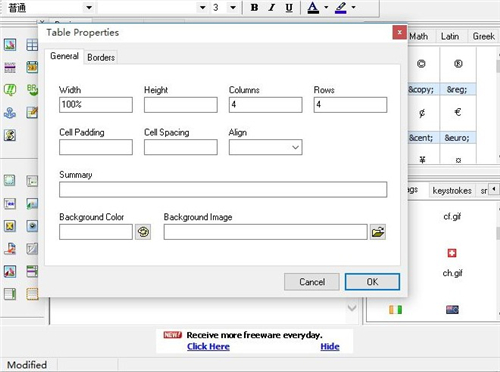The width and height of the screenshot is (500, 372).
Task: Apply font color with A icon
Action: (313, 7)
